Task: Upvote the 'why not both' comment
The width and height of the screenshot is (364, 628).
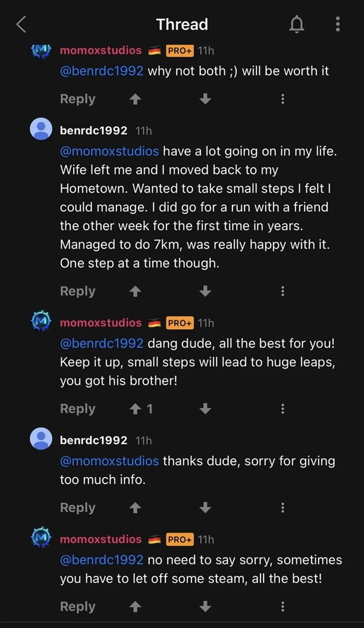Action: coord(136,99)
